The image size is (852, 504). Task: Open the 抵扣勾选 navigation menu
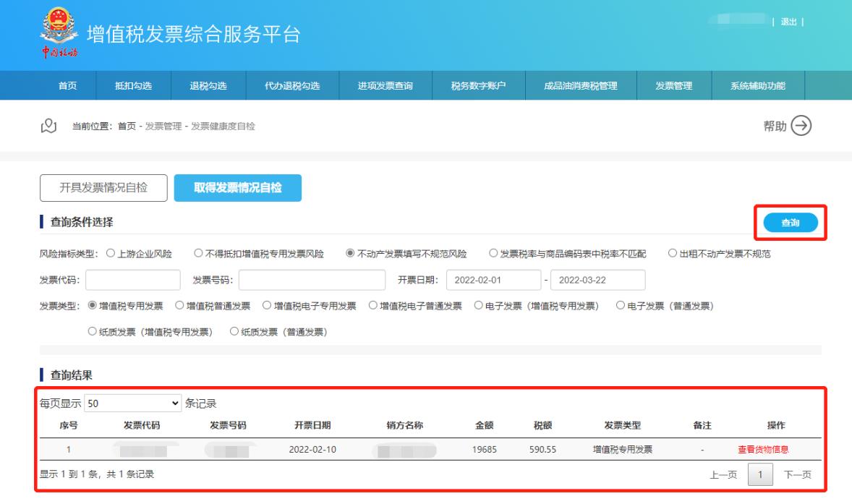[133, 86]
